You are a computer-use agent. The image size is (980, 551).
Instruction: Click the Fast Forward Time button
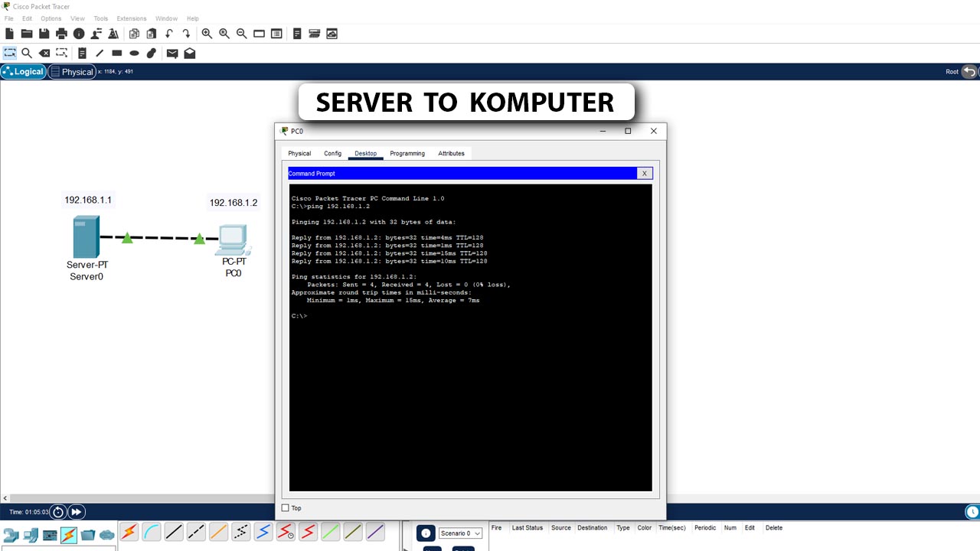[x=77, y=511]
